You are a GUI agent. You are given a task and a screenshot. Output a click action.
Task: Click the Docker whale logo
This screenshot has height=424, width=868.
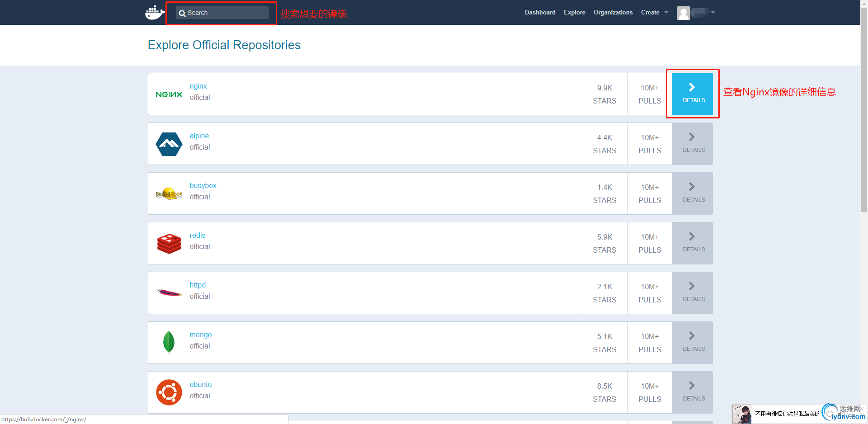tap(155, 13)
